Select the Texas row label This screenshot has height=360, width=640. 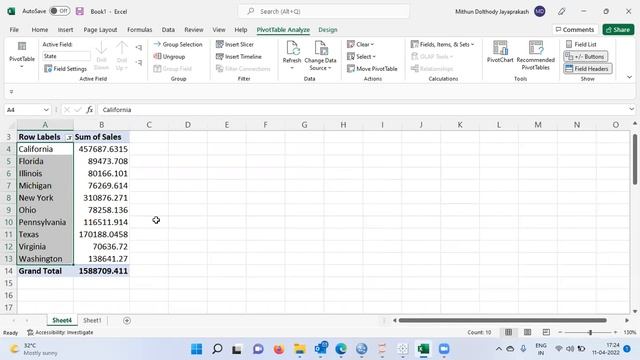coord(45,234)
